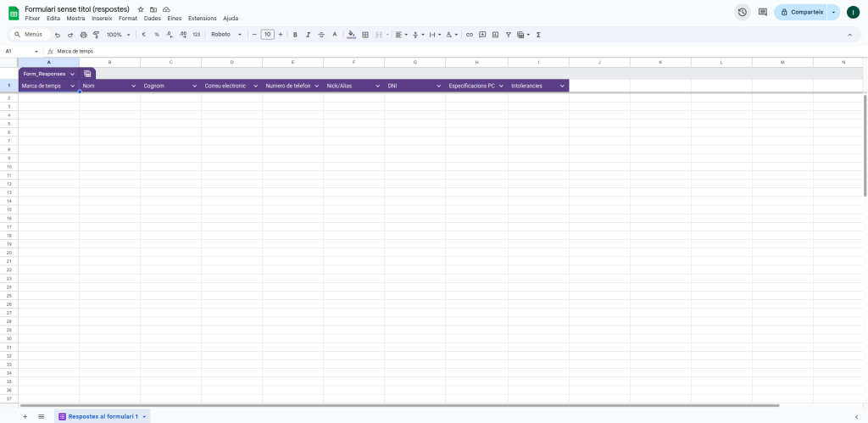Click the print icon in toolbar
This screenshot has width=868, height=423.
(83, 35)
